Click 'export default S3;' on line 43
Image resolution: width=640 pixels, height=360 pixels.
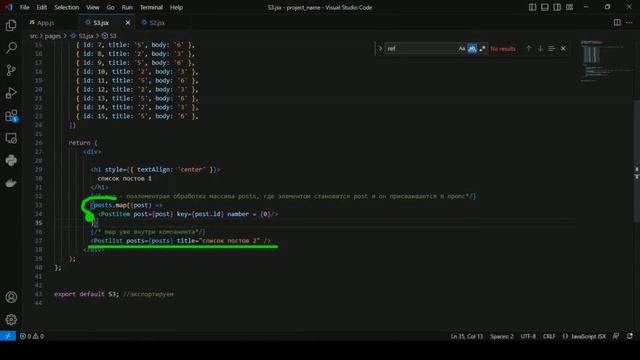click(x=87, y=294)
